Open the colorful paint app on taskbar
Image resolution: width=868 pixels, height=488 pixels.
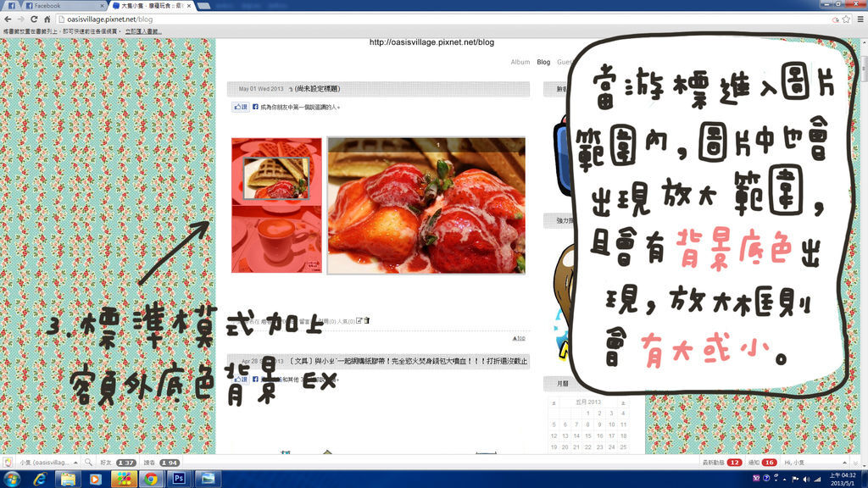tap(124, 480)
